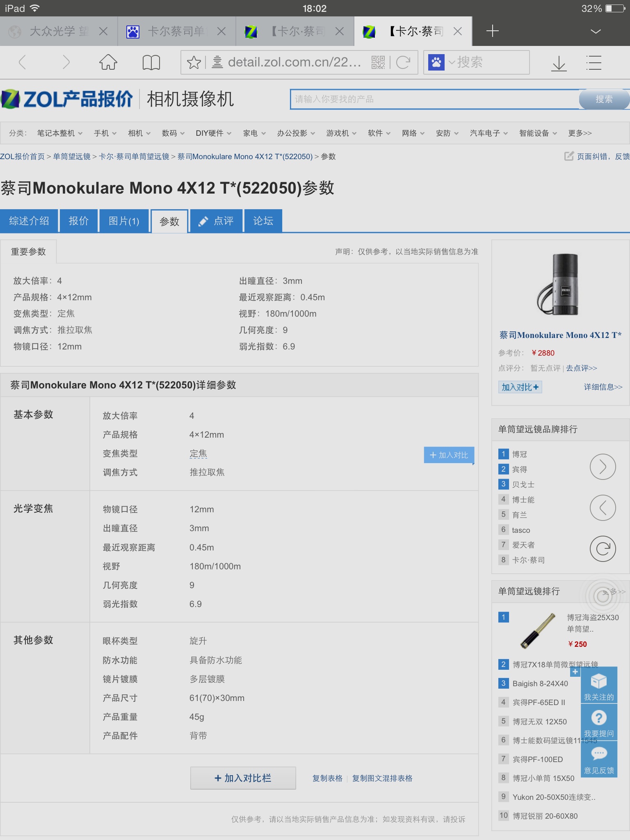Open the 报价 tab
This screenshot has height=840, width=630.
tap(79, 221)
